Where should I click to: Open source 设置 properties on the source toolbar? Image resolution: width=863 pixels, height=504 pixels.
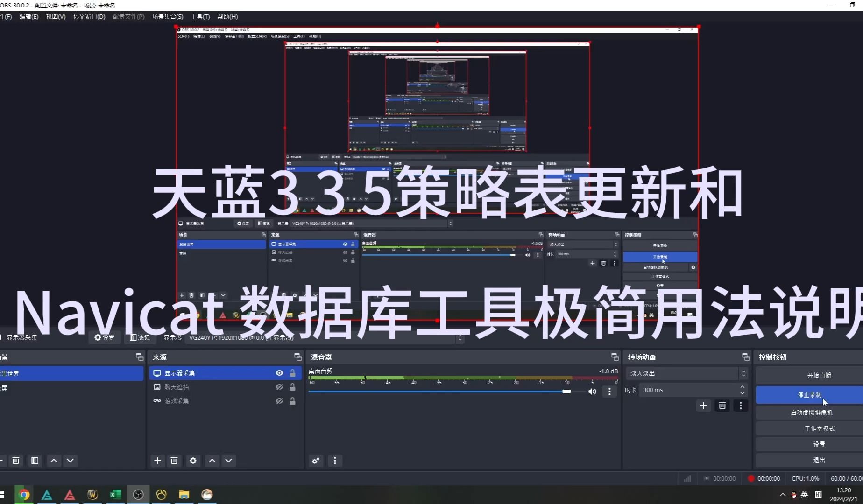pyautogui.click(x=105, y=337)
